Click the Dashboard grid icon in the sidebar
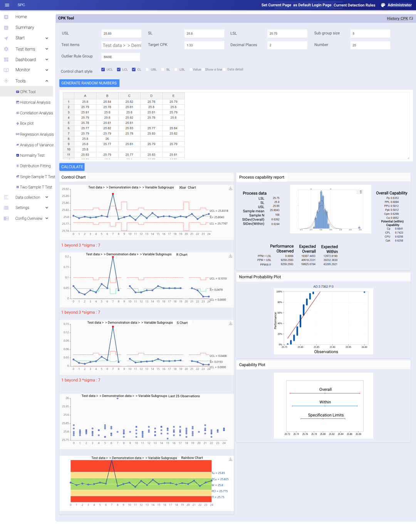This screenshot has width=416, height=532. click(6, 60)
